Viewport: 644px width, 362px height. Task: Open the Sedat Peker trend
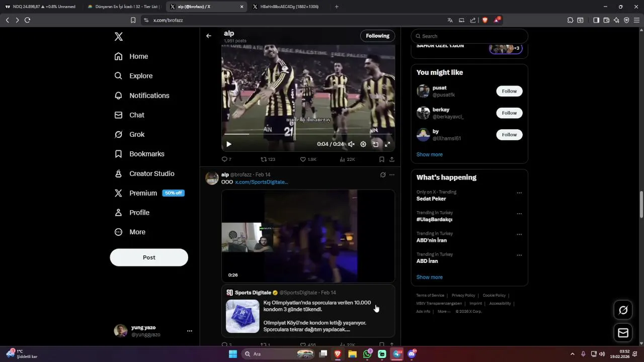431,199
